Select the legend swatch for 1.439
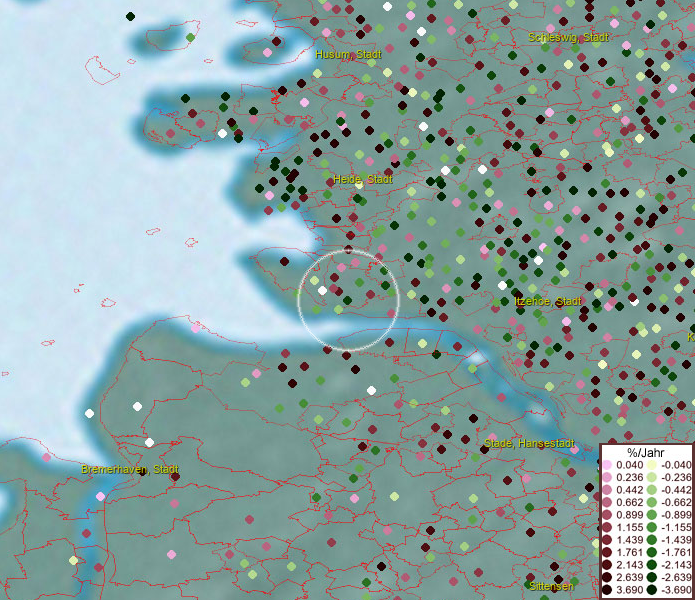This screenshot has height=600, width=695. 607,540
